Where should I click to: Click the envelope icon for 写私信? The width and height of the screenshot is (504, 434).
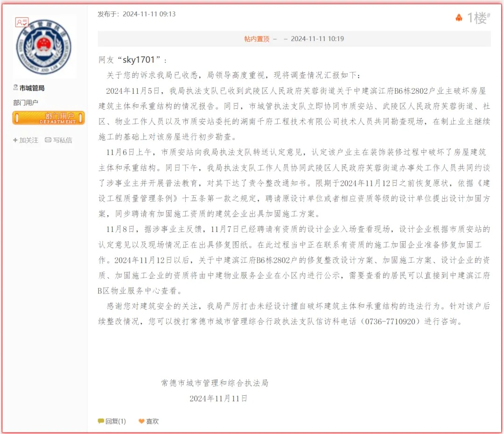tap(48, 140)
